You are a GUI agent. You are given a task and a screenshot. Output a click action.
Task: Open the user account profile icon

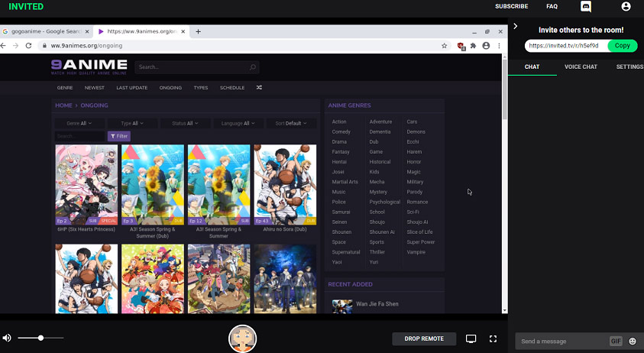pyautogui.click(x=626, y=7)
